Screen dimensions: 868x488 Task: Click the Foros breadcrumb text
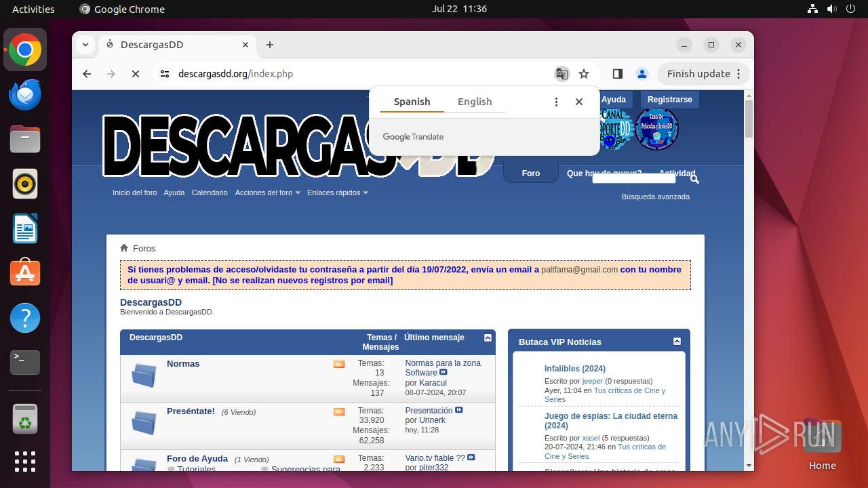[x=144, y=249]
